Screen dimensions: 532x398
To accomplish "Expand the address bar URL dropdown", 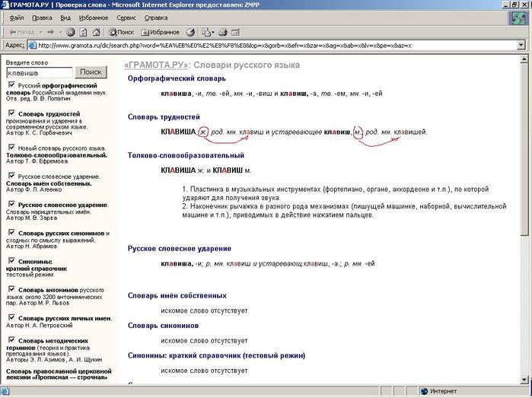I will point(521,45).
